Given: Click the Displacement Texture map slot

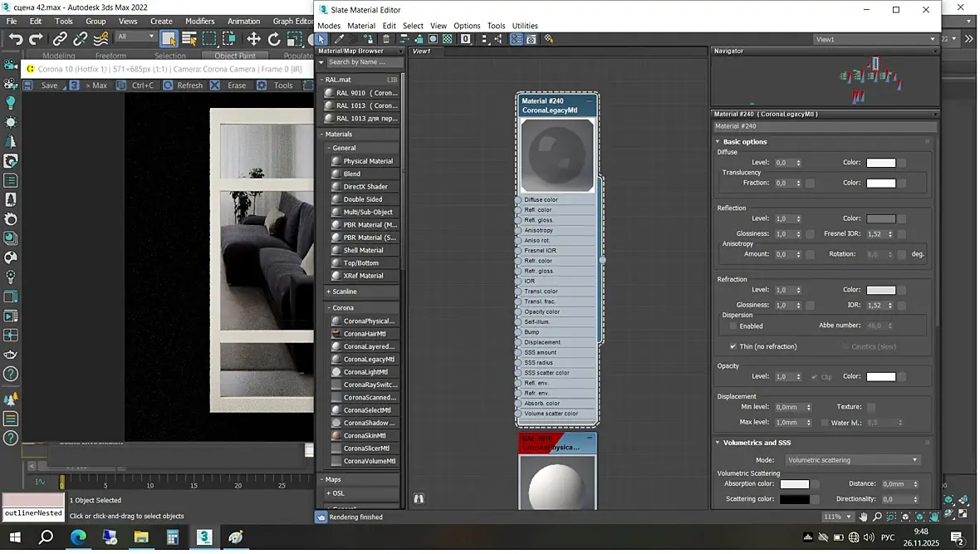Looking at the screenshot, I should tap(871, 407).
